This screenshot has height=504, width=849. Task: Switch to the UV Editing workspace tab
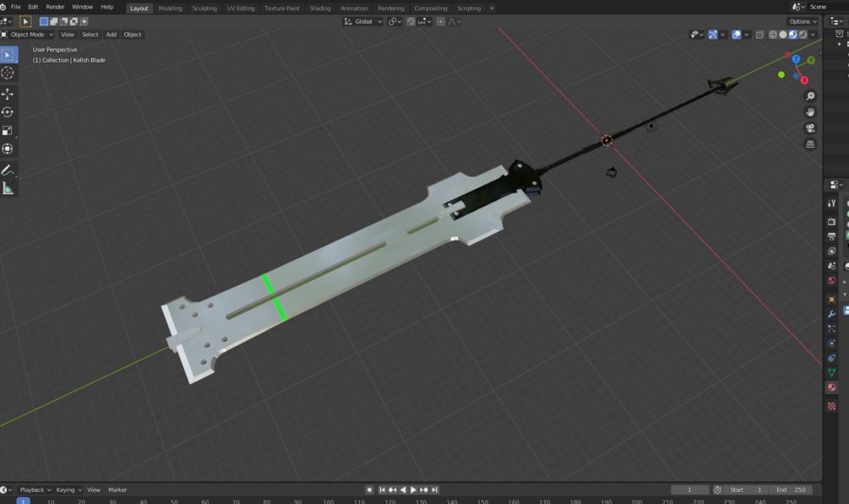tap(241, 8)
